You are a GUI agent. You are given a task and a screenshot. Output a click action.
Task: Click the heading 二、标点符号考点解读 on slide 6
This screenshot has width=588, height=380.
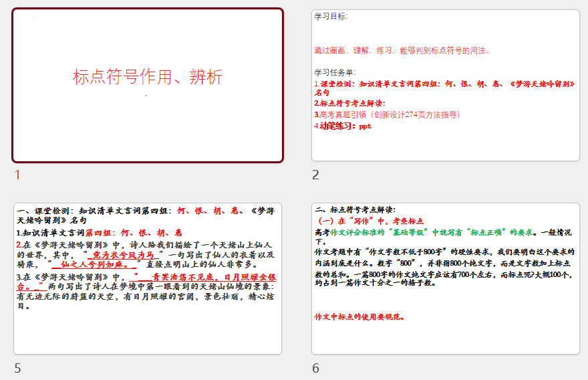[355, 209]
